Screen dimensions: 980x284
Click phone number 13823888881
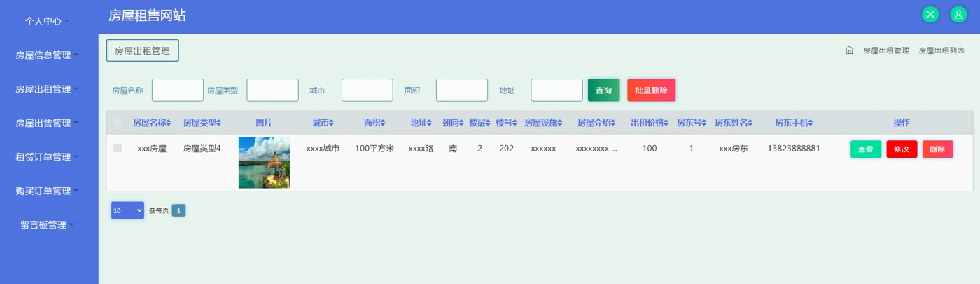[x=794, y=149]
